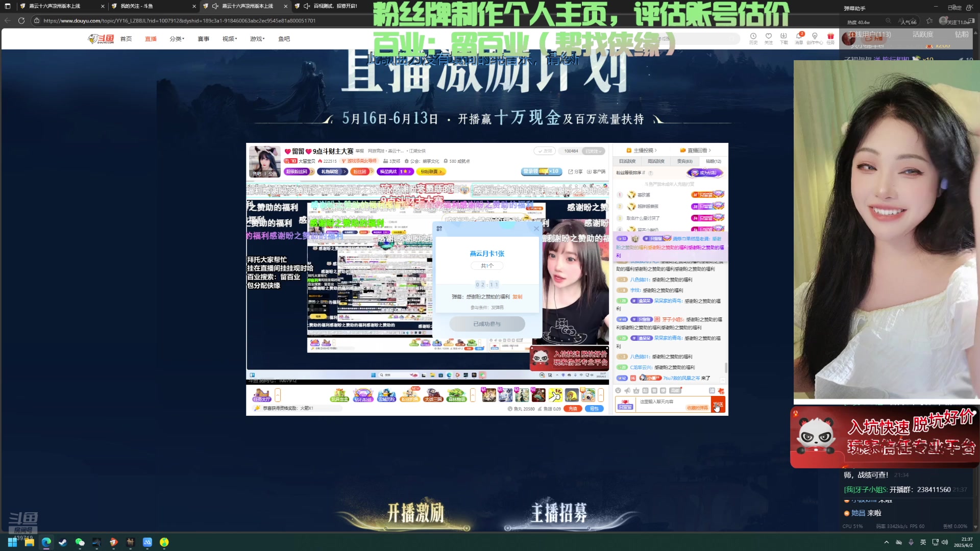This screenshot has width=980, height=551.
Task: Click the Douyu logo
Action: pyautogui.click(x=101, y=39)
